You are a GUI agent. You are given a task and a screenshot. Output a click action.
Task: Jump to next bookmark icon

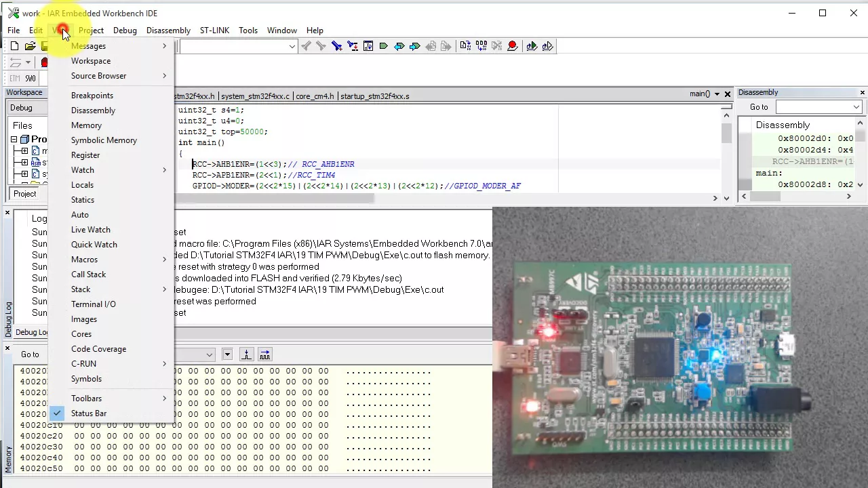415,46
